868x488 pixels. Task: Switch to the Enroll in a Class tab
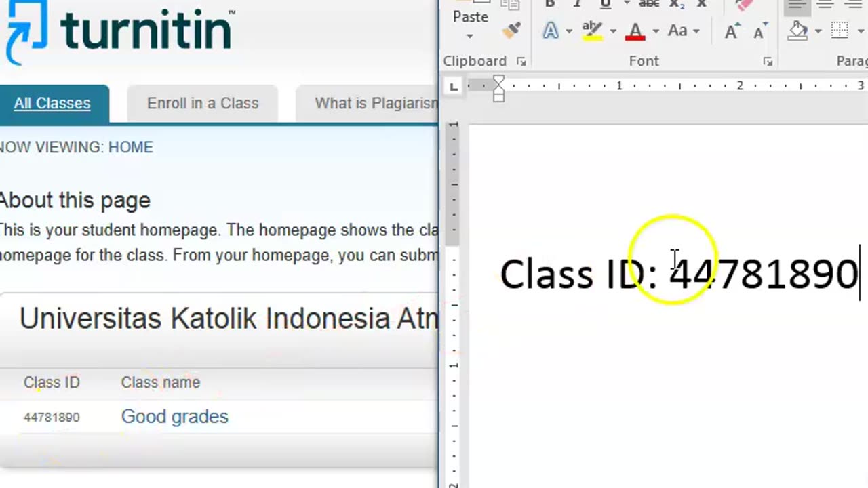pyautogui.click(x=203, y=104)
